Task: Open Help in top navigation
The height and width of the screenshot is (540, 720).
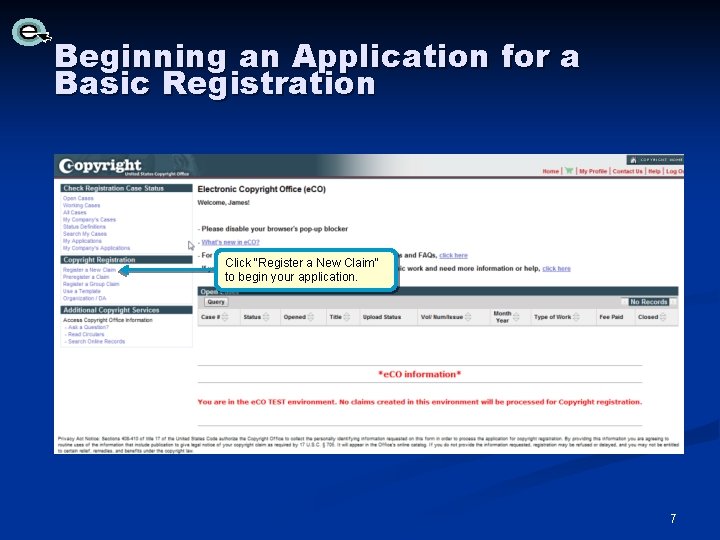Action: pyautogui.click(x=654, y=171)
